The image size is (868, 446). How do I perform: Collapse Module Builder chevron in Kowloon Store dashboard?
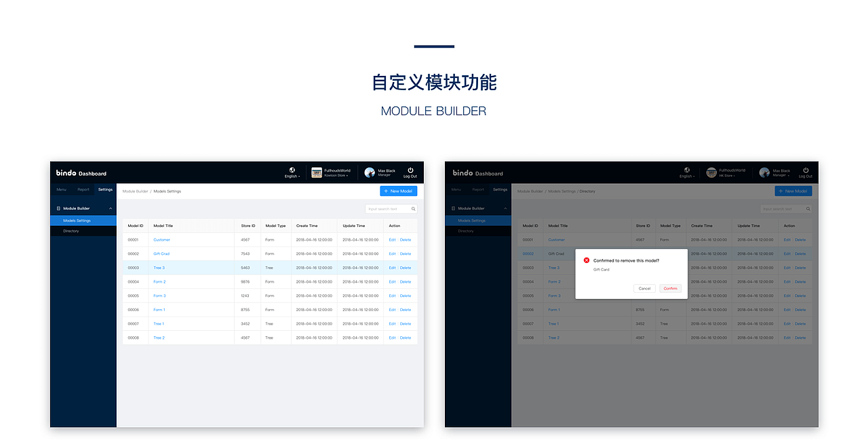click(x=111, y=208)
